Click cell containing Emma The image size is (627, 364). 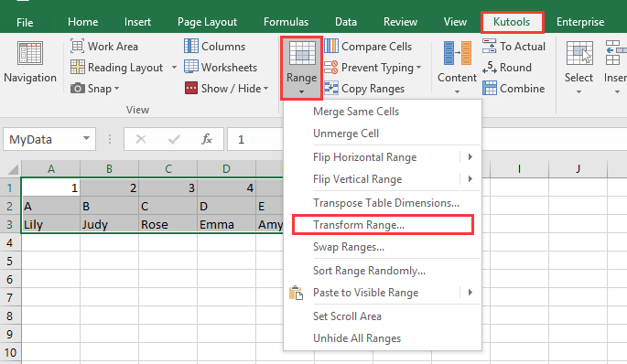(226, 225)
